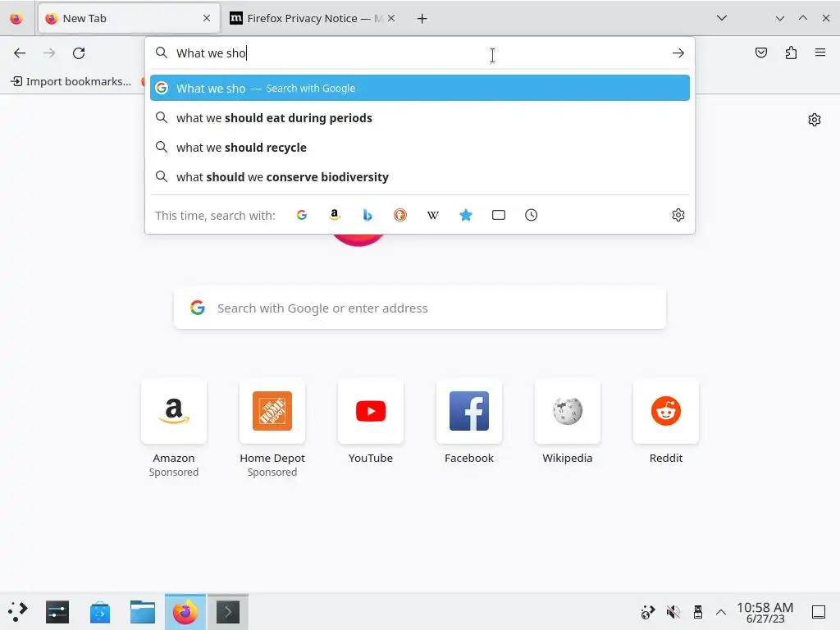The width and height of the screenshot is (840, 630).
Task: Choose suggestion 'what we should recycle'
Action: 419,148
